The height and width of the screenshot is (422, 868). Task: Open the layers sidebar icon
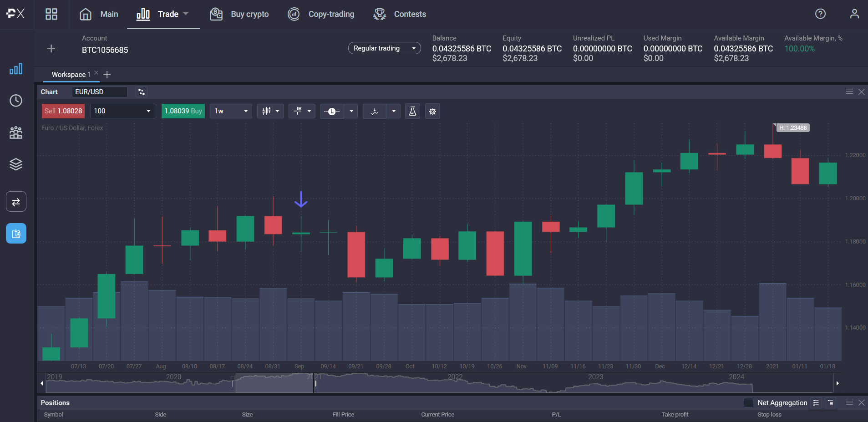pos(16,164)
